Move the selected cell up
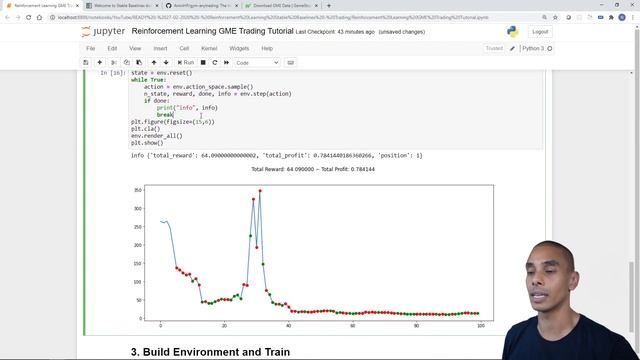 click(154, 62)
